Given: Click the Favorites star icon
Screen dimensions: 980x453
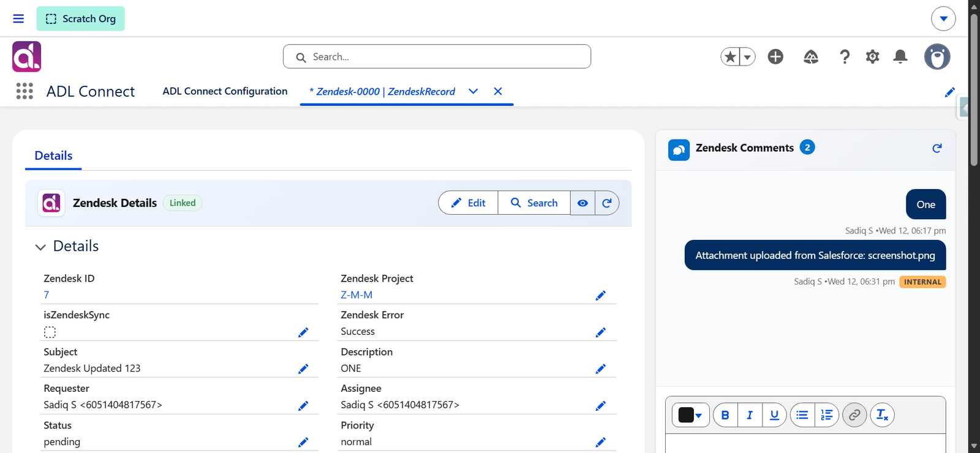Looking at the screenshot, I should pyautogui.click(x=730, y=57).
